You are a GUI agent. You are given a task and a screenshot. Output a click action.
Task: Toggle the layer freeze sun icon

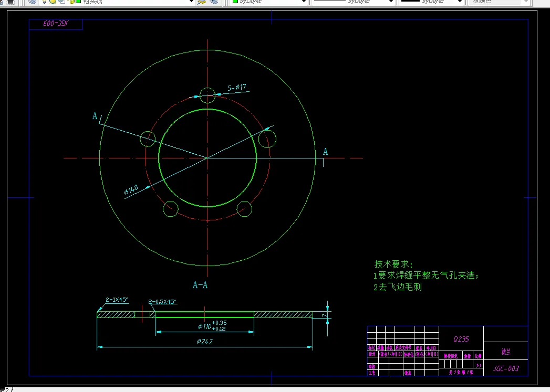click(53, 2)
